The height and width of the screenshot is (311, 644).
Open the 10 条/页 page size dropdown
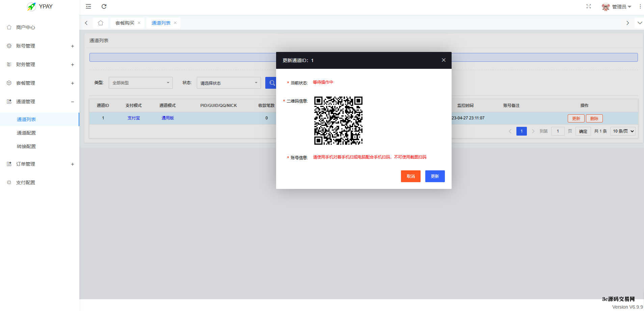623,131
